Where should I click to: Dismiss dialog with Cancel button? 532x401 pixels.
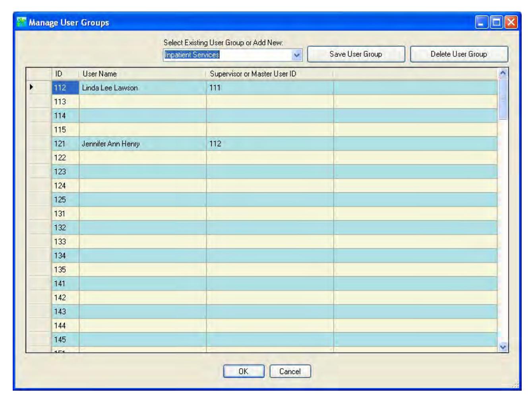(x=290, y=371)
